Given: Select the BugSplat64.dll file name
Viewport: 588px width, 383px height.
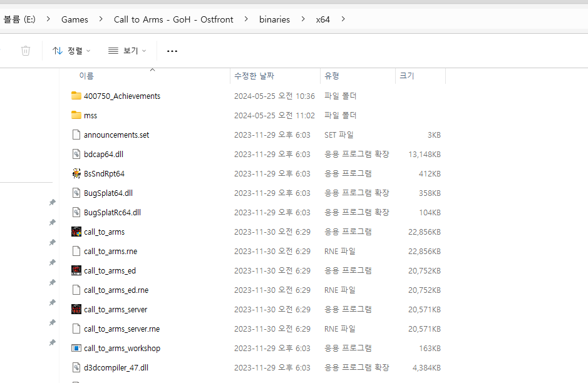Looking at the screenshot, I should click(x=108, y=193).
